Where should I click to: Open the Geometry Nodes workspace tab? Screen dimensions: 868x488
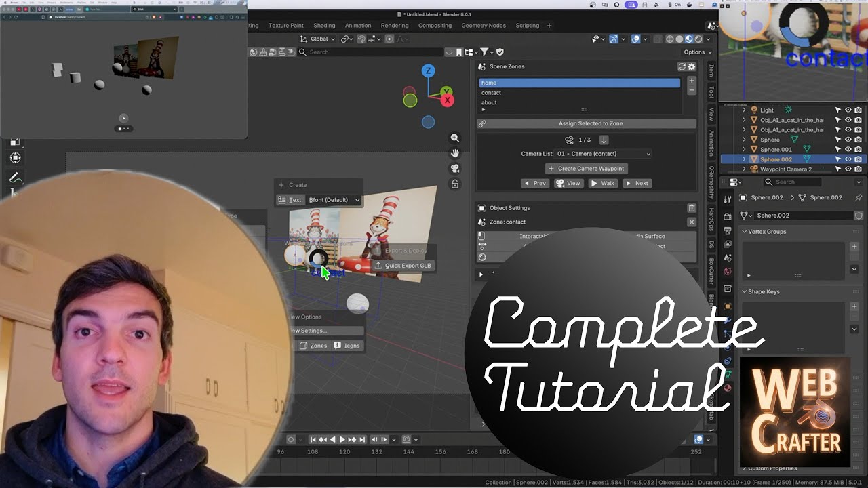(484, 26)
